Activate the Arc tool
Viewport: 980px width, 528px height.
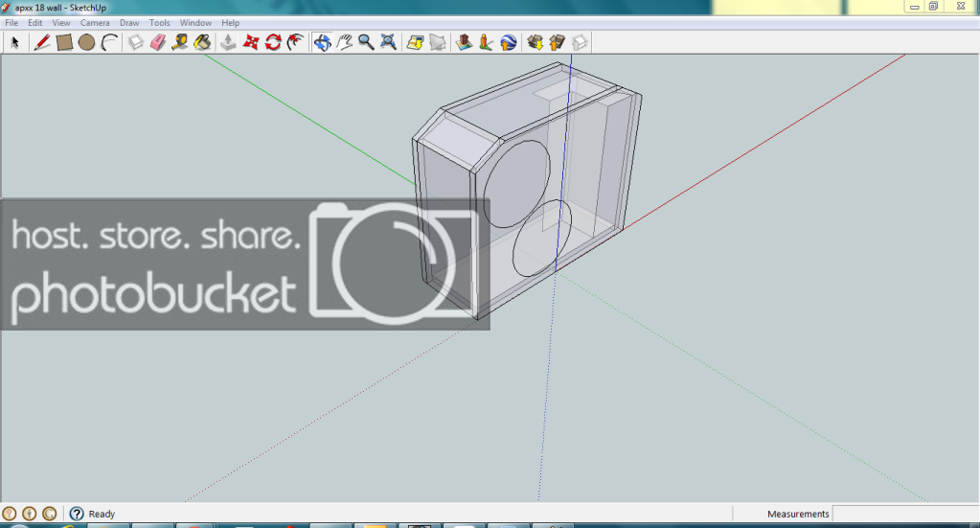click(x=109, y=42)
